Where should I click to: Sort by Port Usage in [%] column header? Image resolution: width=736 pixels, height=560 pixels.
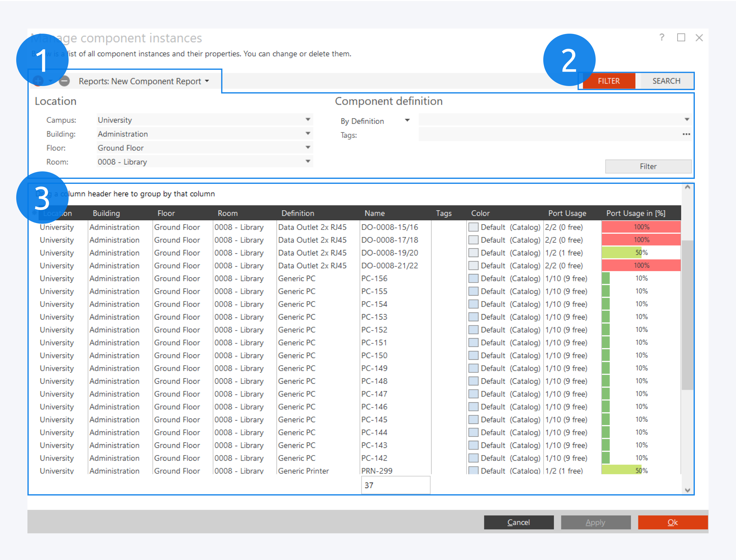(636, 213)
